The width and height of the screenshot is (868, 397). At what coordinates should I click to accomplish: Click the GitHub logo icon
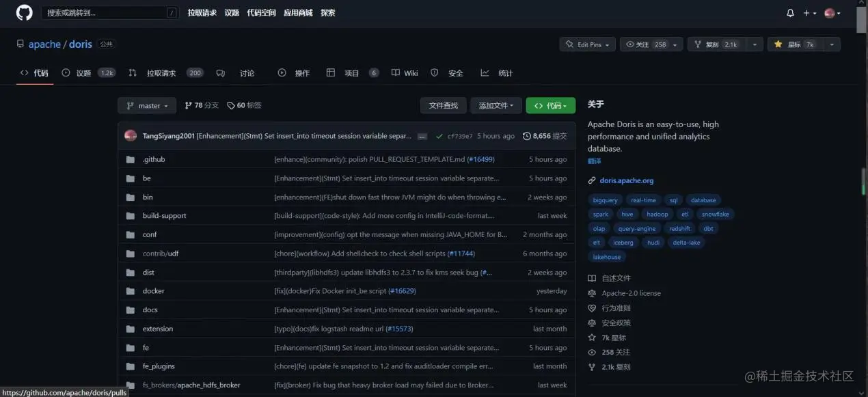pos(24,12)
